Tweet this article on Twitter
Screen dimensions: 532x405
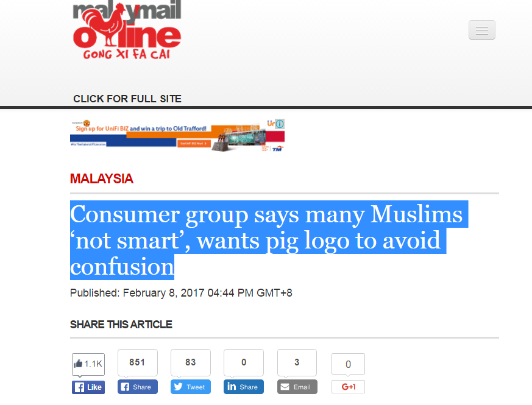click(x=190, y=387)
